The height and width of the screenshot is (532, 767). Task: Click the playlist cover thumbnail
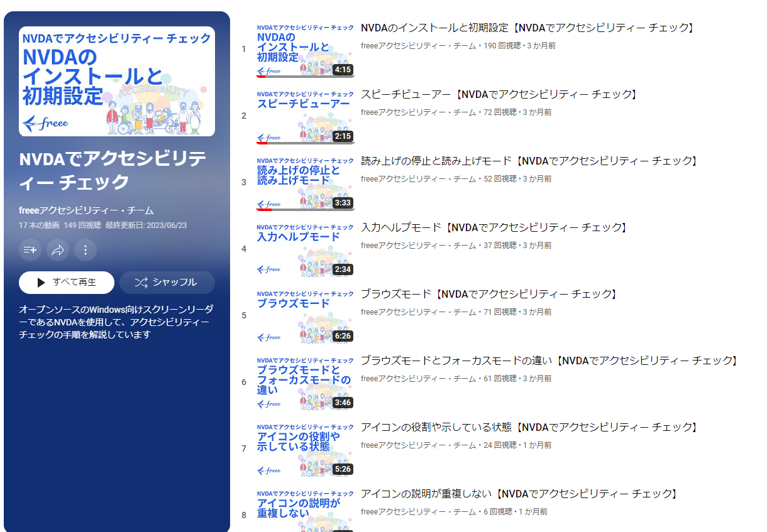pyautogui.click(x=116, y=82)
